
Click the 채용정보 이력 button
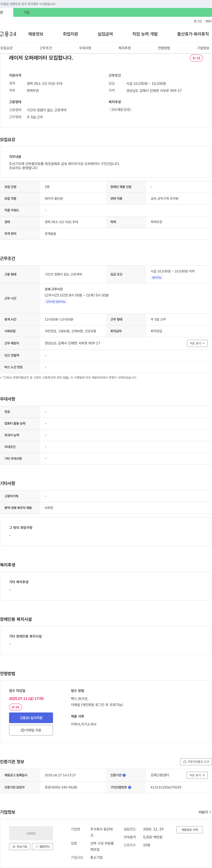(190, 830)
